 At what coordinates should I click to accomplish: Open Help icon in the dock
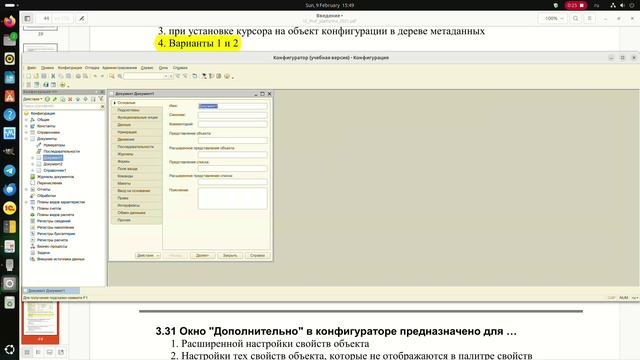pos(9,115)
